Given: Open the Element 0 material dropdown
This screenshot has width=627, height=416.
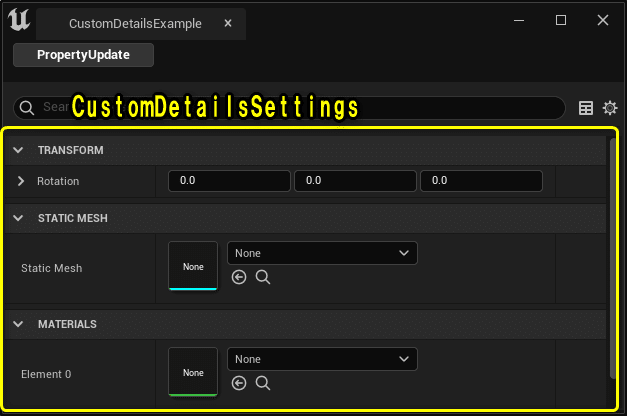Looking at the screenshot, I should click(x=322, y=359).
